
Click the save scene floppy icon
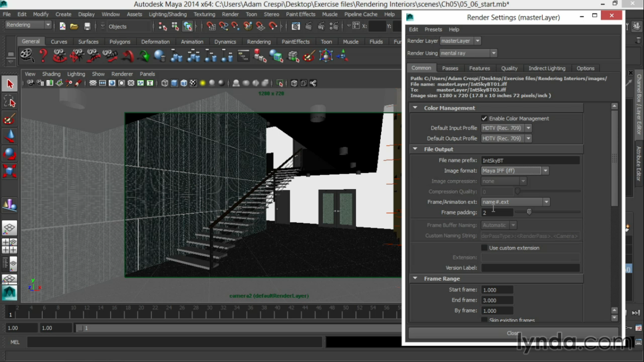click(x=87, y=26)
